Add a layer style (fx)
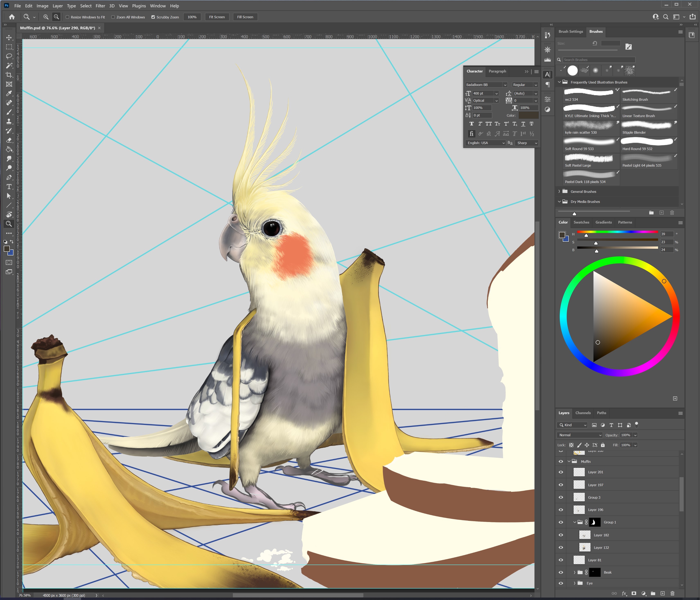This screenshot has width=700, height=600. (624, 594)
